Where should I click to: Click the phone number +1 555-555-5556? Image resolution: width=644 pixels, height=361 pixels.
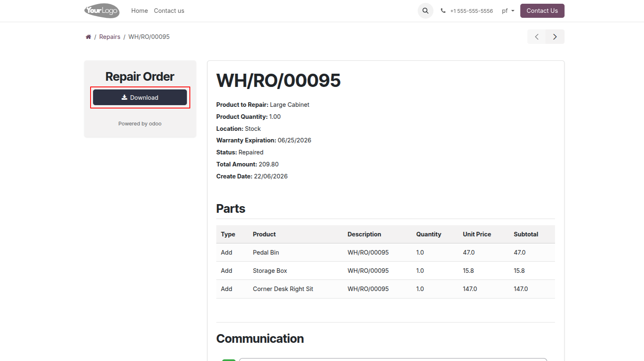(472, 11)
